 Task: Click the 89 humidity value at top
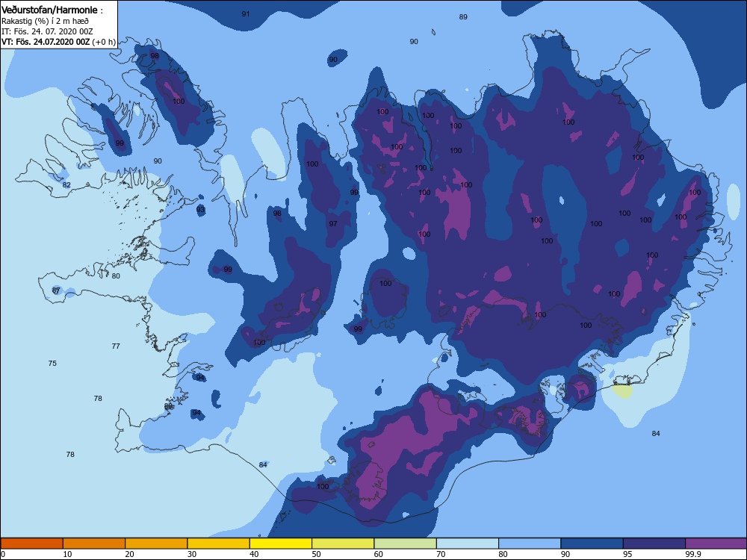coord(463,16)
